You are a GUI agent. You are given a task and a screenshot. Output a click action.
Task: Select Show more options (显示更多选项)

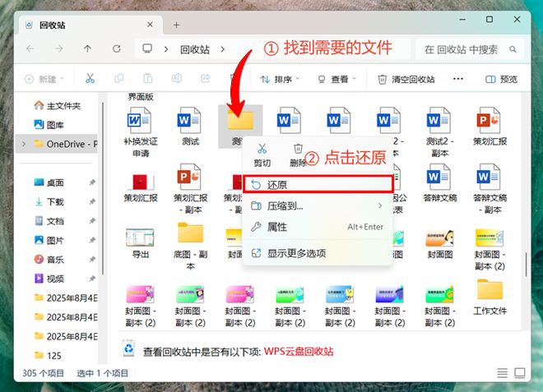[318, 253]
